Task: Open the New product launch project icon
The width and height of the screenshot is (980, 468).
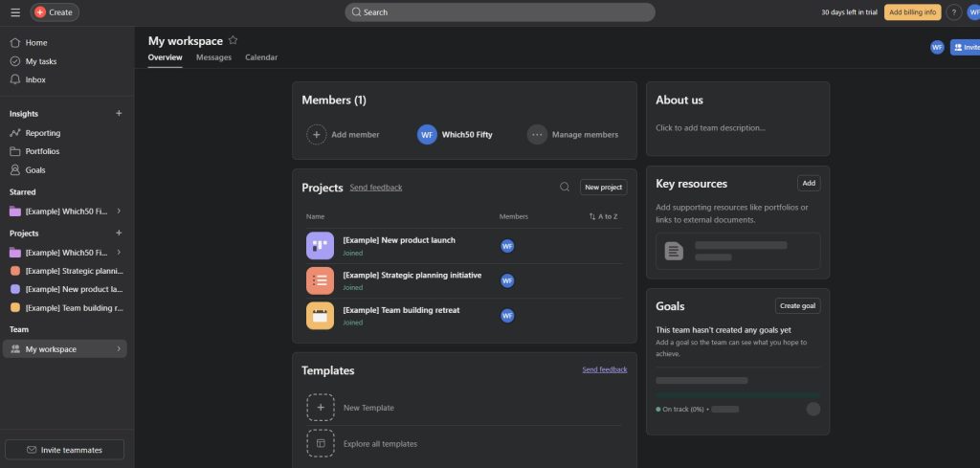Action: click(320, 245)
